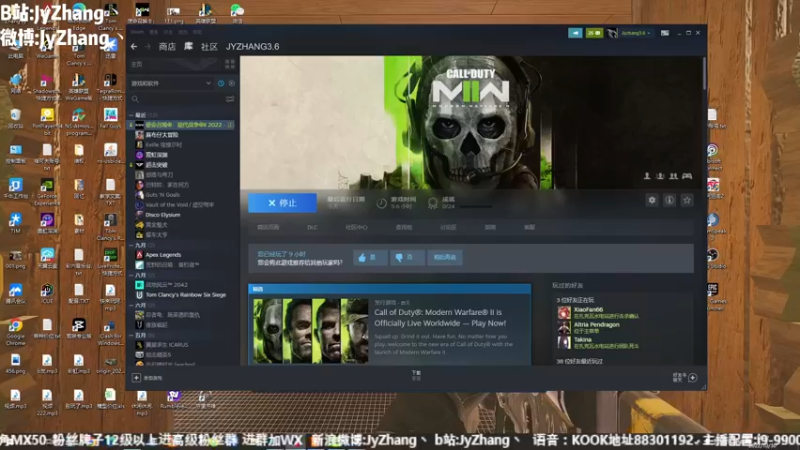Open the Jyzhang3.6 account dropdown
Image resolution: width=800 pixels, height=450 pixels.
pyautogui.click(x=636, y=33)
